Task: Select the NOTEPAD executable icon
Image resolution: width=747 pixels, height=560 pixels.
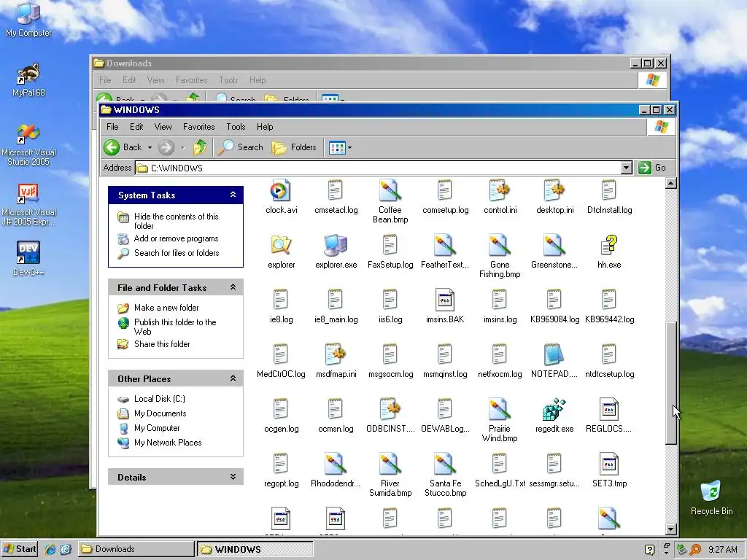Action: coord(554,355)
